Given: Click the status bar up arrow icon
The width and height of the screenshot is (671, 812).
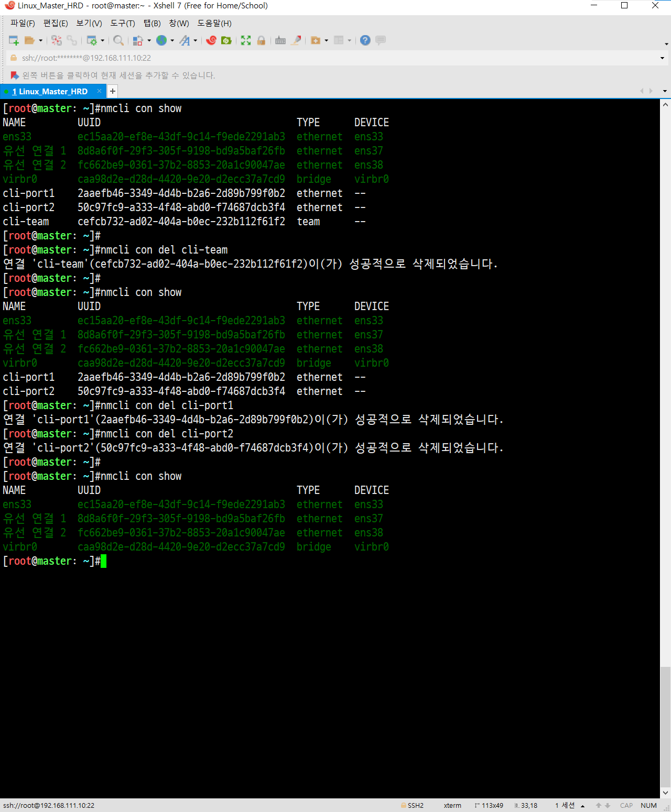Looking at the screenshot, I should tap(599, 805).
